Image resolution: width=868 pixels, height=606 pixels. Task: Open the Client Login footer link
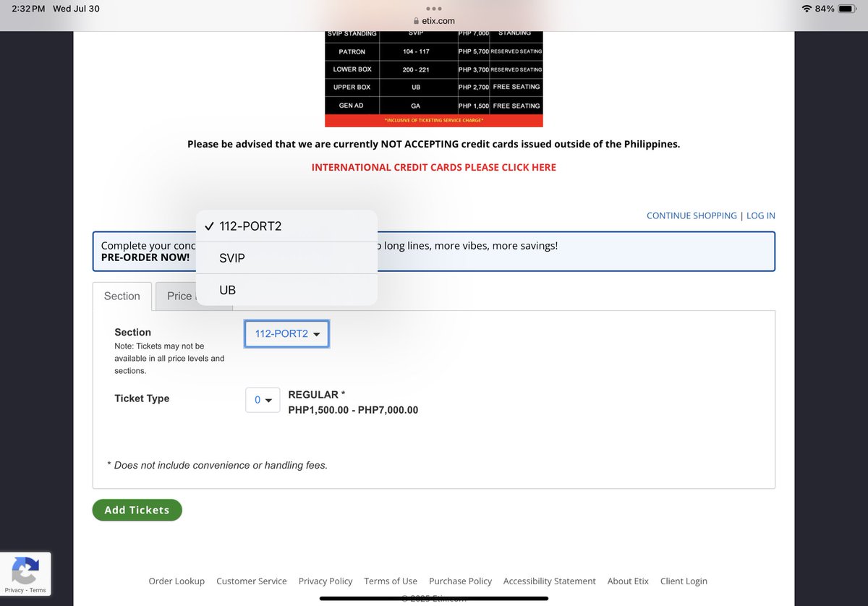[684, 581]
